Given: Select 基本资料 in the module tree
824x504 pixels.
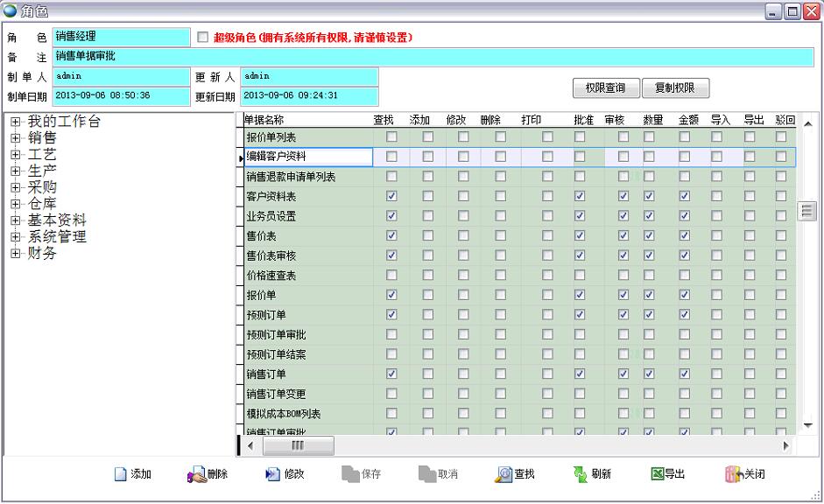Looking at the screenshot, I should coord(56,220).
